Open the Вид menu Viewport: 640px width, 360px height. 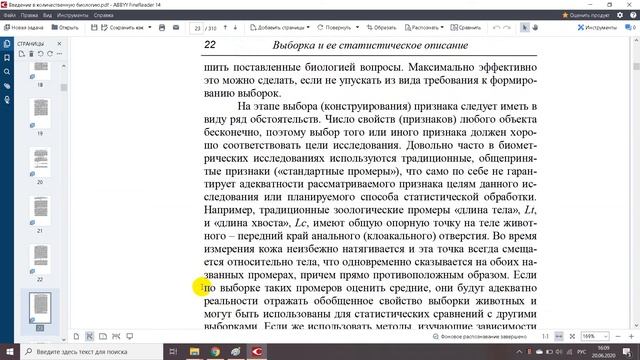coord(47,15)
